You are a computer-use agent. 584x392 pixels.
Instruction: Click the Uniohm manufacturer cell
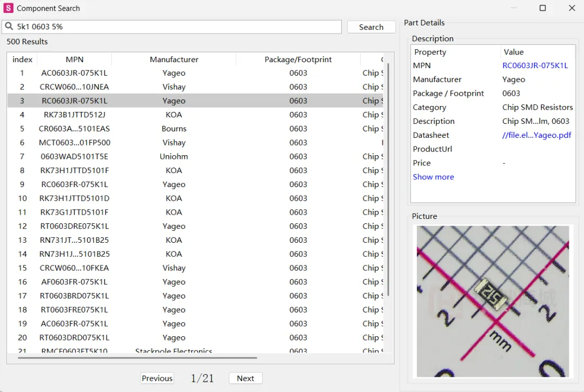coord(174,156)
